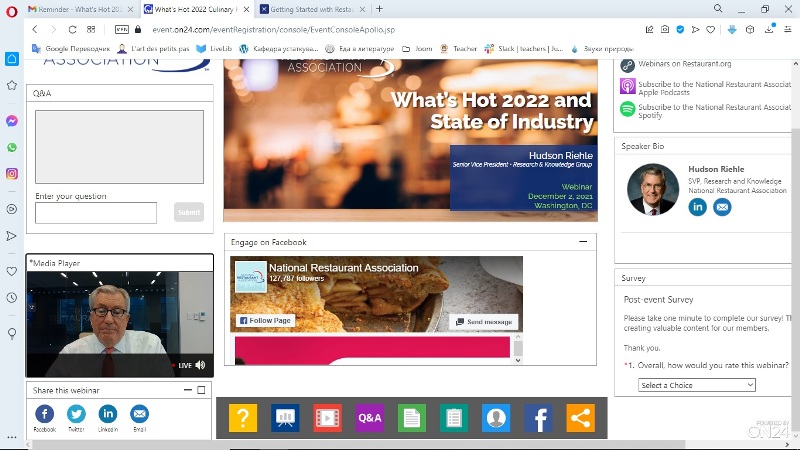
Task: Open browser history clock icon in sidebar
Action: click(12, 297)
